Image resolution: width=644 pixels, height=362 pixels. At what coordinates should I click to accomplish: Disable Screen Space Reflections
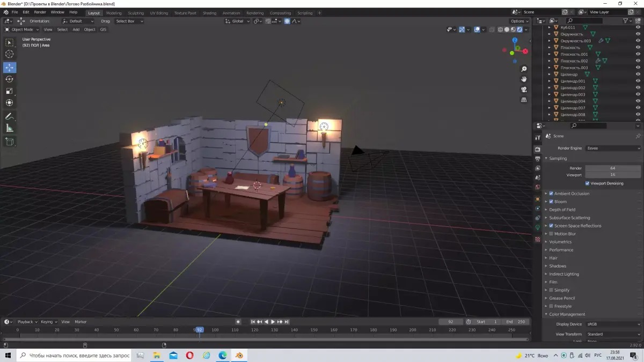coord(551,226)
